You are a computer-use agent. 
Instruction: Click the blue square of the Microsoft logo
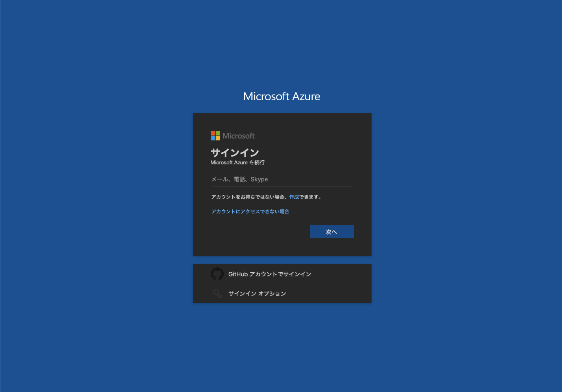[x=212, y=138]
